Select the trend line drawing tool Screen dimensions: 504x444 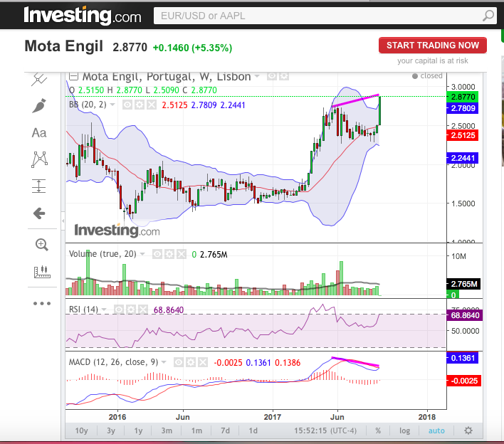[39, 80]
